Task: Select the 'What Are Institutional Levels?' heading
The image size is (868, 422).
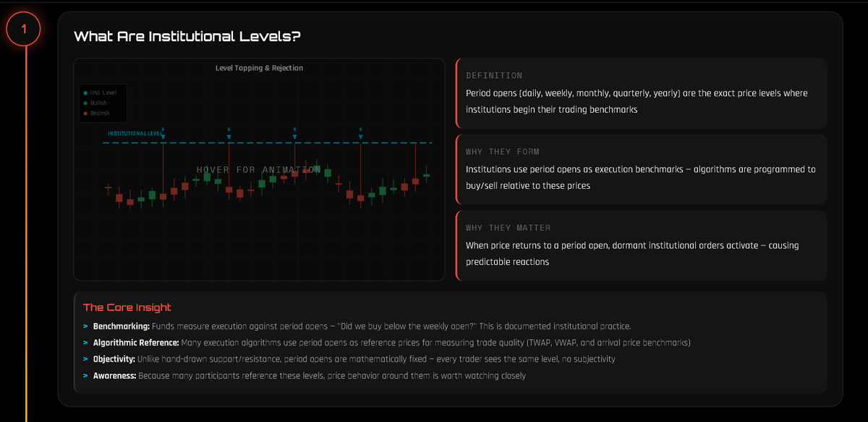Action: (x=187, y=36)
